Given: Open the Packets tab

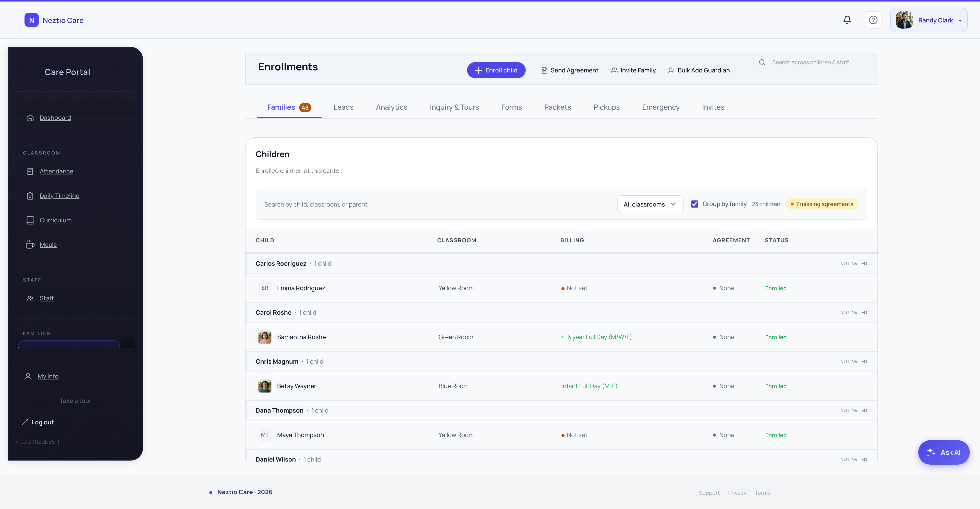Looking at the screenshot, I should [x=557, y=107].
